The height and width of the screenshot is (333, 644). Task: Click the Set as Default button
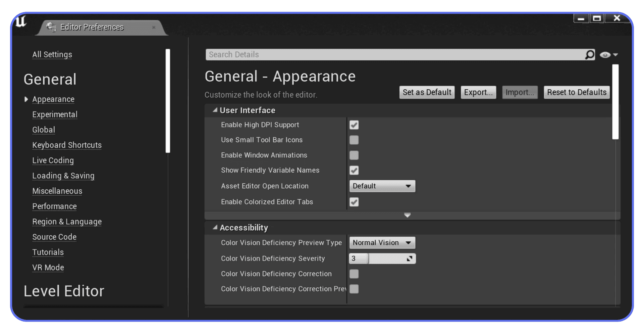[427, 92]
